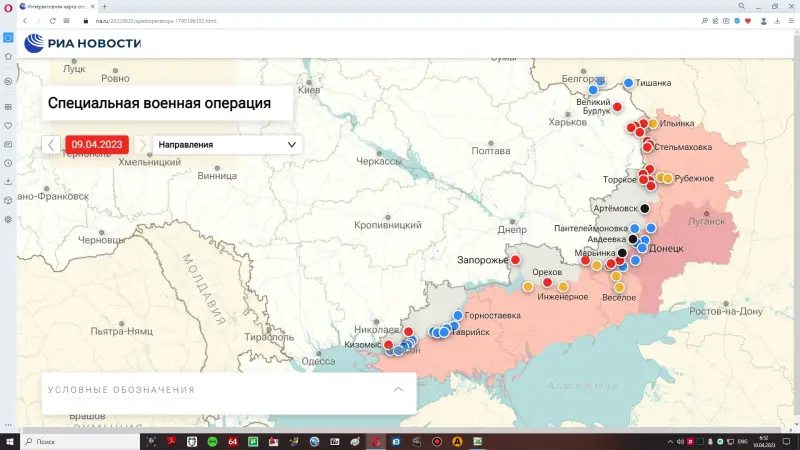This screenshot has width=800, height=450.
Task: Open the Opera menu icon
Action: 8,7
